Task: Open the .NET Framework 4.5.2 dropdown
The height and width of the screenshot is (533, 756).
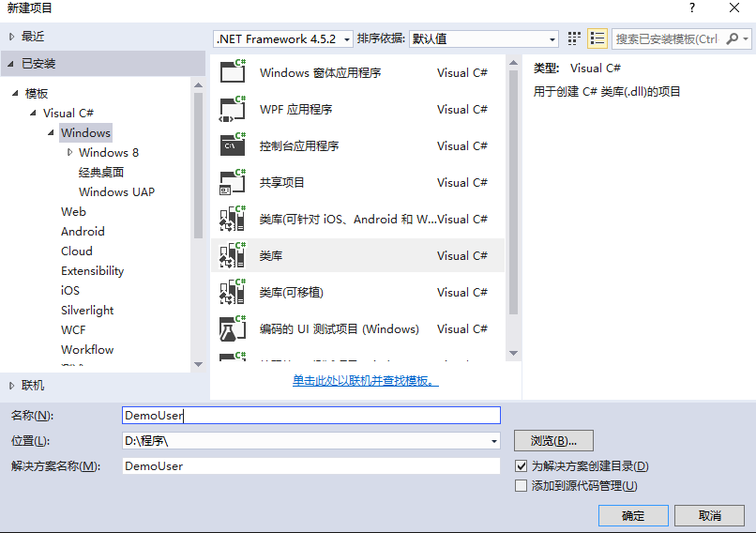Action: 282,38
